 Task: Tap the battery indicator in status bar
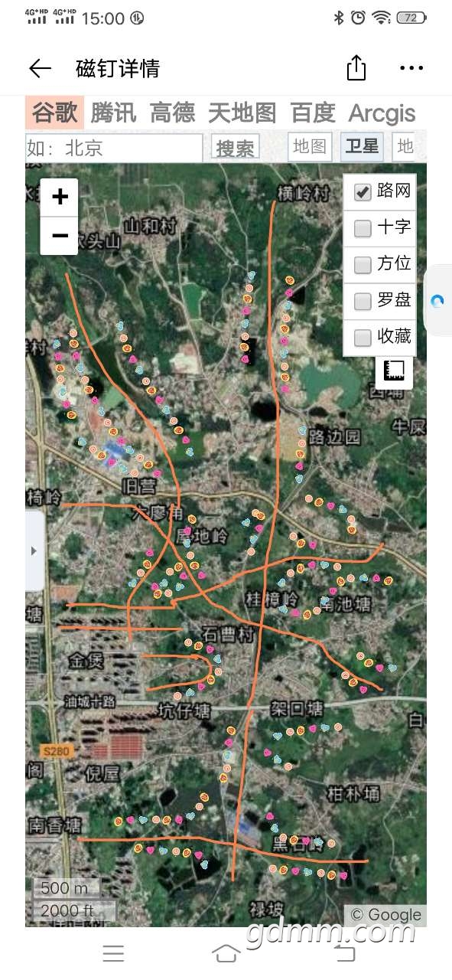(411, 18)
